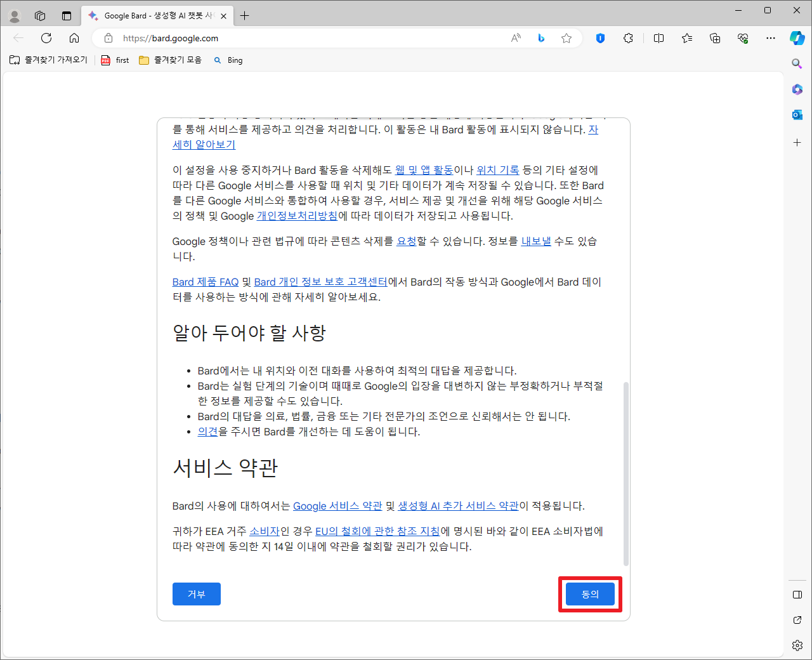
Task: Open the Google 서비스 약관 link
Action: 337,506
